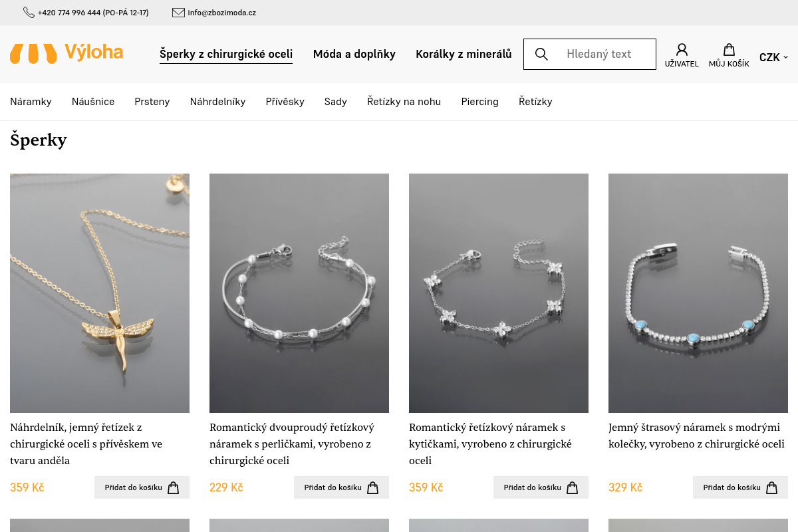This screenshot has height=532, width=798.
Task: Add the 329 Kč strass bracelet to cart
Action: [x=740, y=487]
